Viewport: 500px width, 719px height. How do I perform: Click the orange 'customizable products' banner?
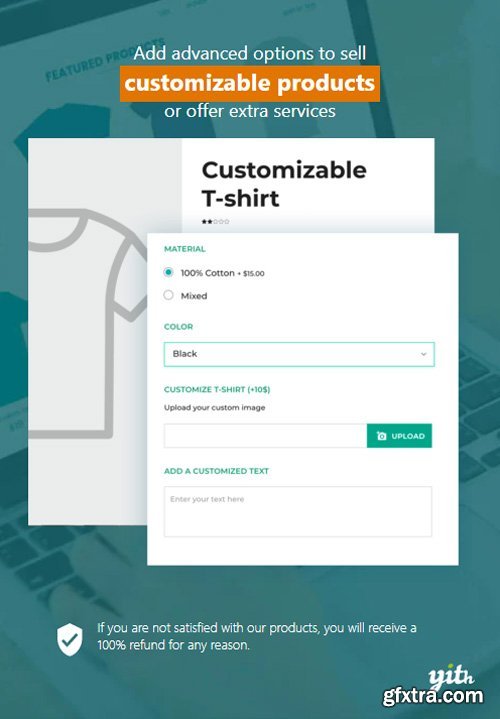(250, 83)
